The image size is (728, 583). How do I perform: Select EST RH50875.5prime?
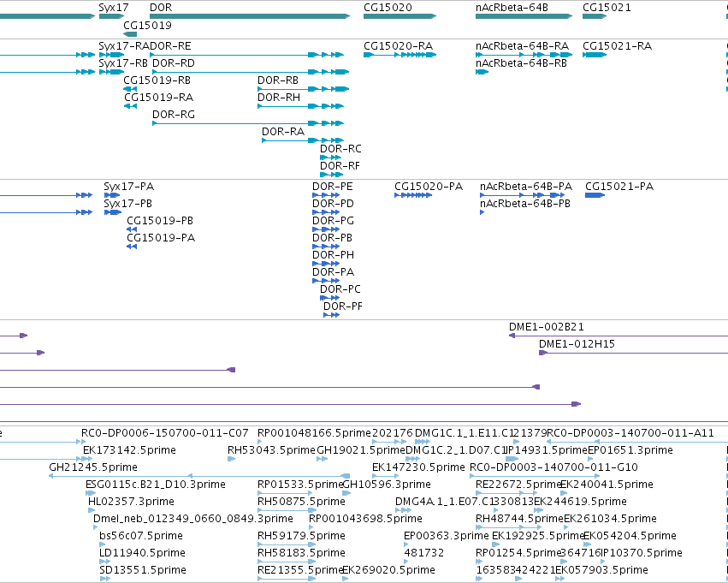(287, 510)
